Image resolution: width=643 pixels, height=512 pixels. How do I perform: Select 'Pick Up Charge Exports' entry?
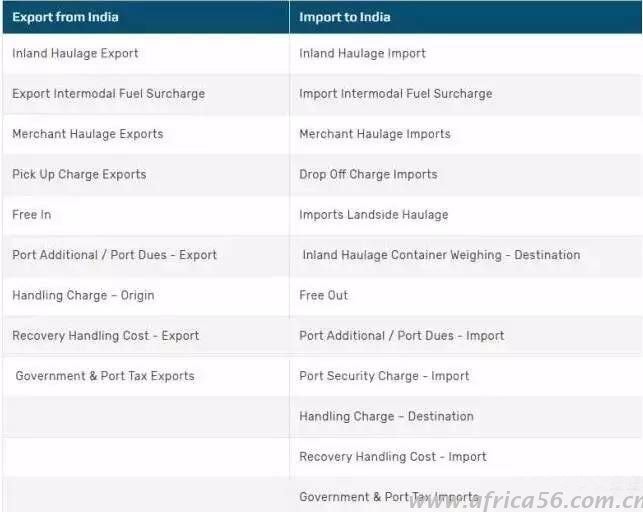click(x=79, y=174)
